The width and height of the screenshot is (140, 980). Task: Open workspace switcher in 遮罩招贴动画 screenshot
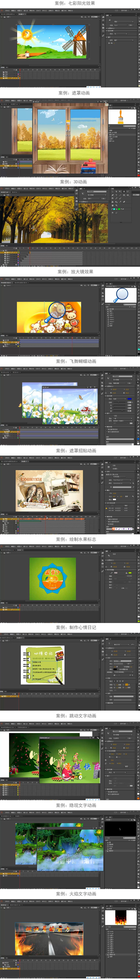tap(124, 457)
